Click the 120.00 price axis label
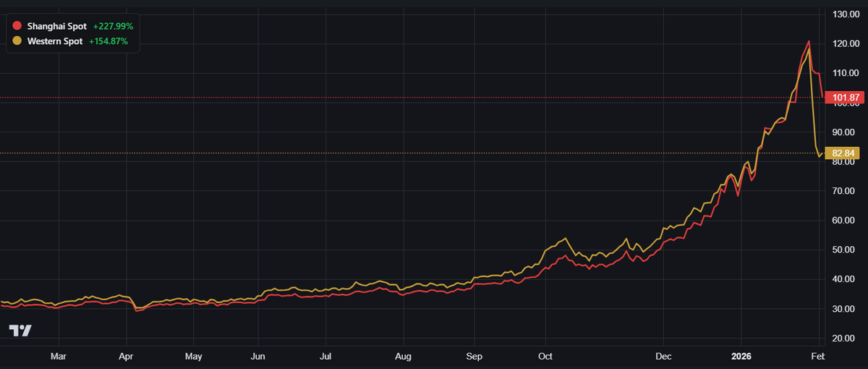 point(845,43)
